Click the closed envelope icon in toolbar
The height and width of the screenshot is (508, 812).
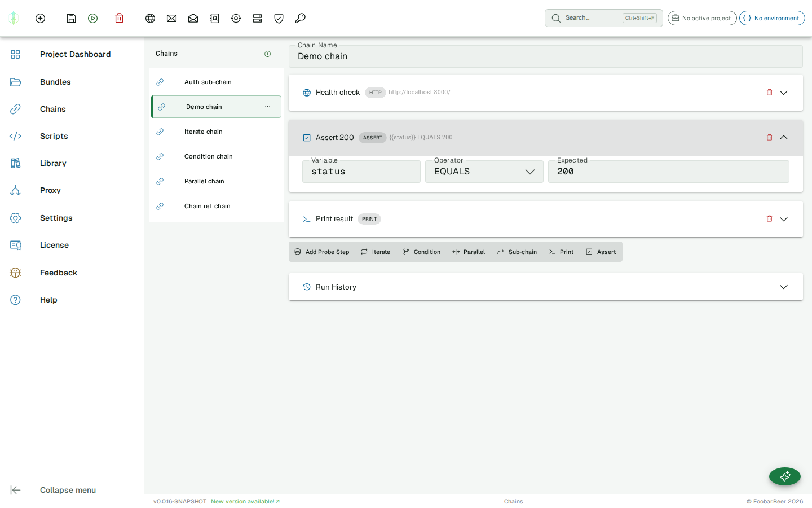click(x=171, y=18)
